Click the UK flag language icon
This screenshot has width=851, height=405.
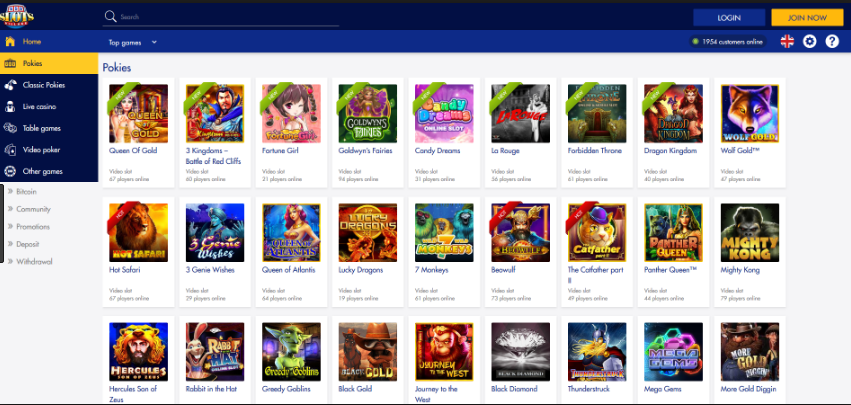tap(786, 41)
